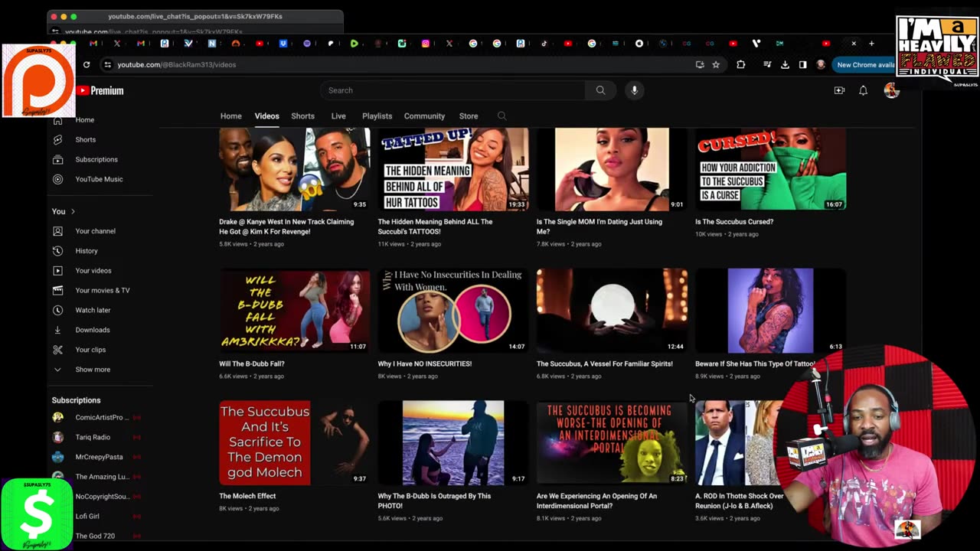
Task: Open interdimensional portal video thumbnail
Action: click(612, 442)
